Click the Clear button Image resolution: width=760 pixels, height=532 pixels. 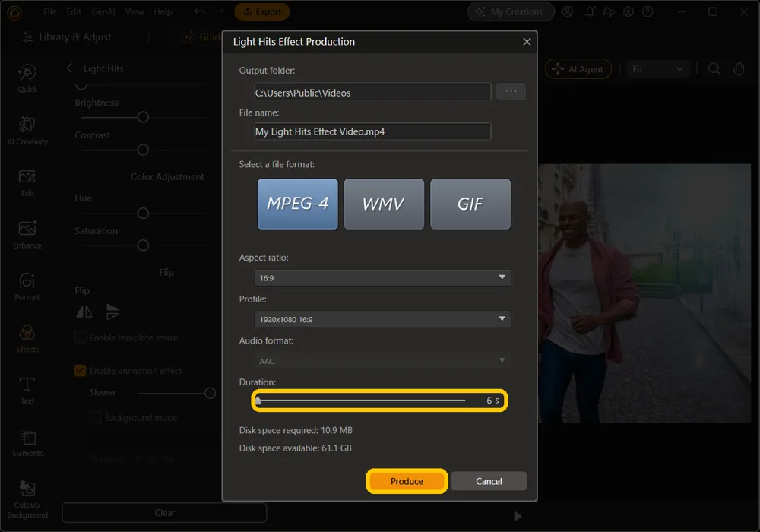[x=164, y=512]
